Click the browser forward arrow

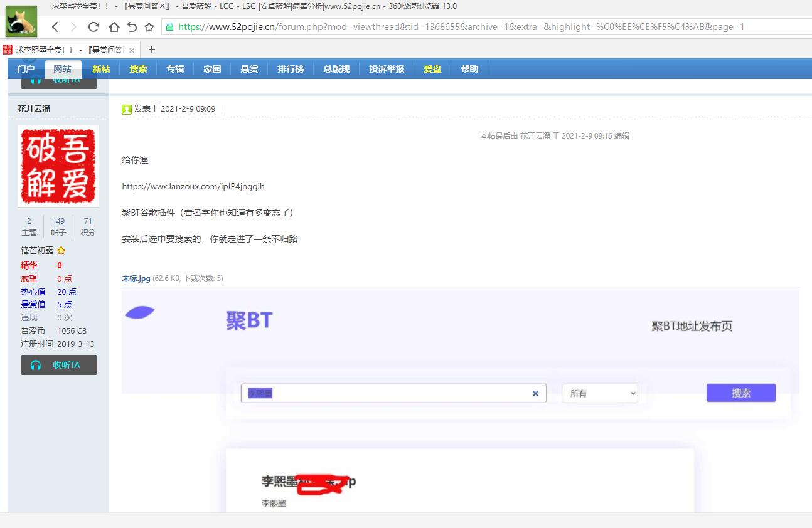tap(74, 27)
